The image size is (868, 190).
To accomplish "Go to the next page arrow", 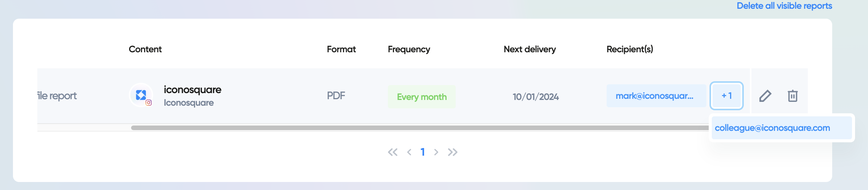I will 436,152.
